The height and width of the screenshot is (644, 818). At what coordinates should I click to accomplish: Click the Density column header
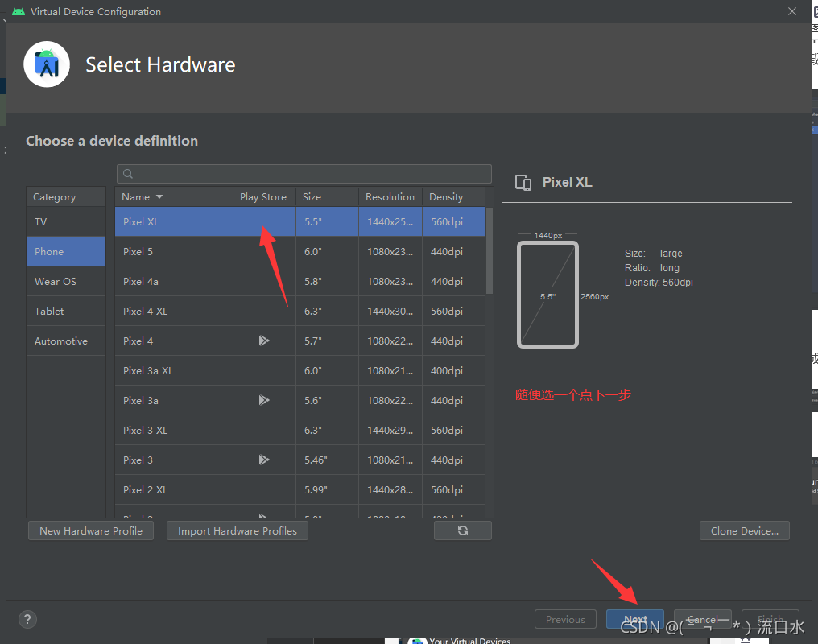pos(453,196)
